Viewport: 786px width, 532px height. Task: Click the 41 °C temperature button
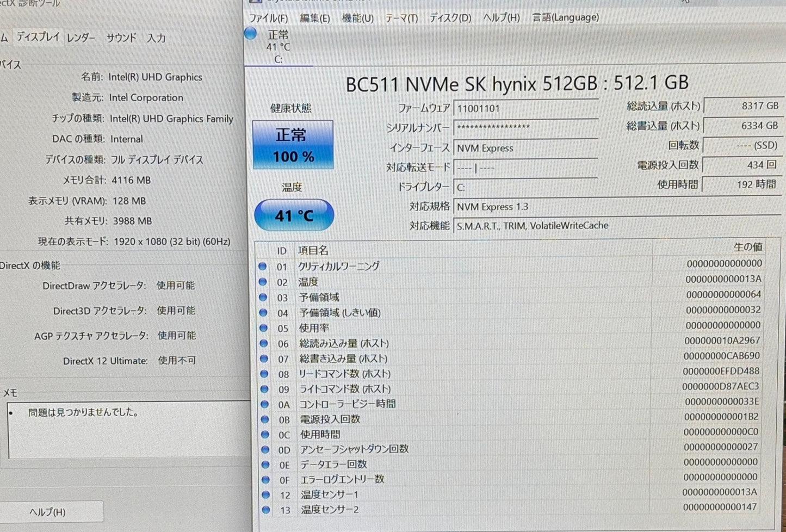pos(294,215)
